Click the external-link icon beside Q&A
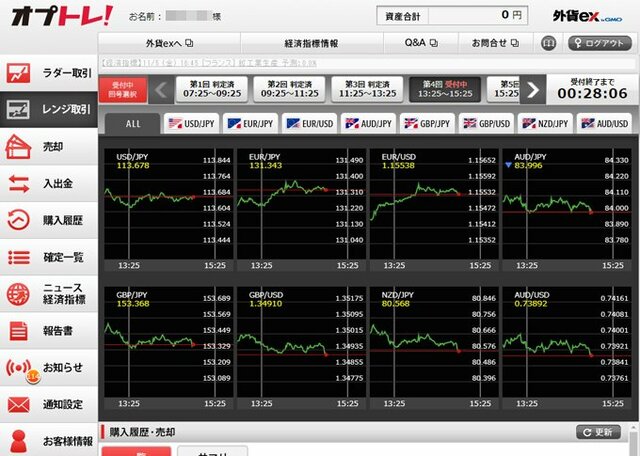Screen dimensions: 640x456 coord(434,43)
